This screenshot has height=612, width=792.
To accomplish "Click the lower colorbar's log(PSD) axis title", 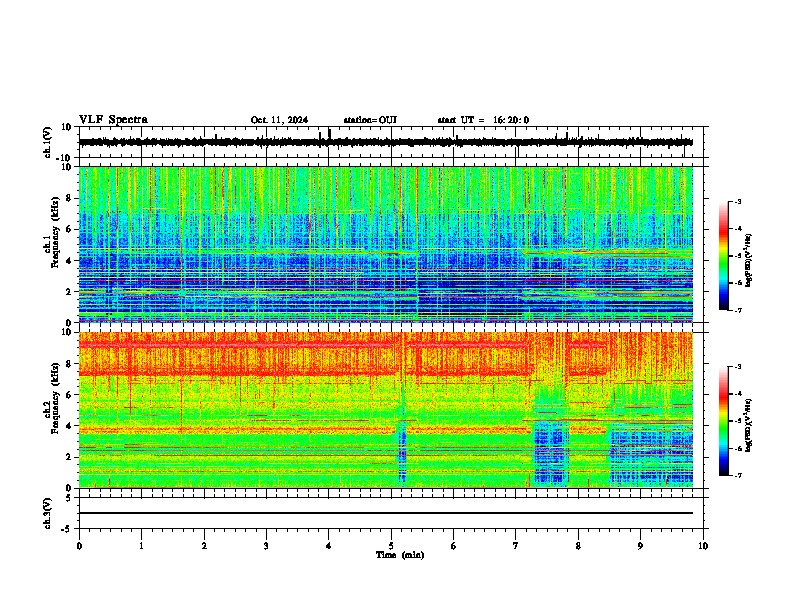I will [749, 425].
